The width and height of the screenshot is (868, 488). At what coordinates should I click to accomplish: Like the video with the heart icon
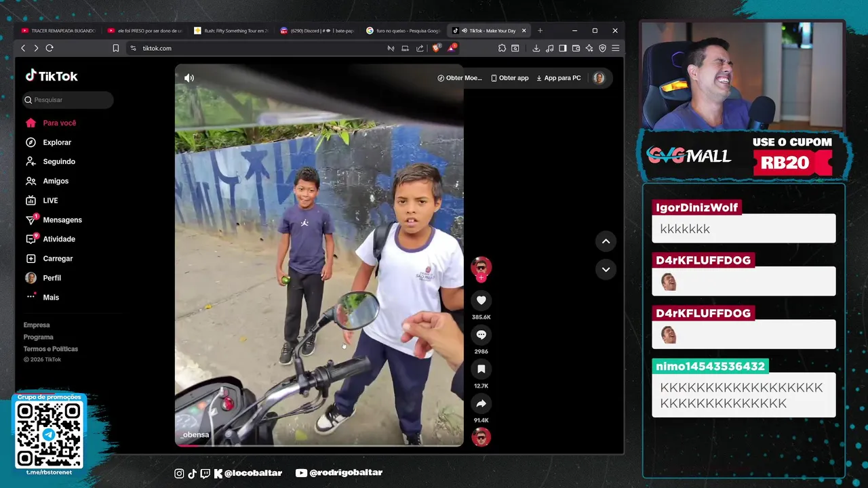point(481,300)
